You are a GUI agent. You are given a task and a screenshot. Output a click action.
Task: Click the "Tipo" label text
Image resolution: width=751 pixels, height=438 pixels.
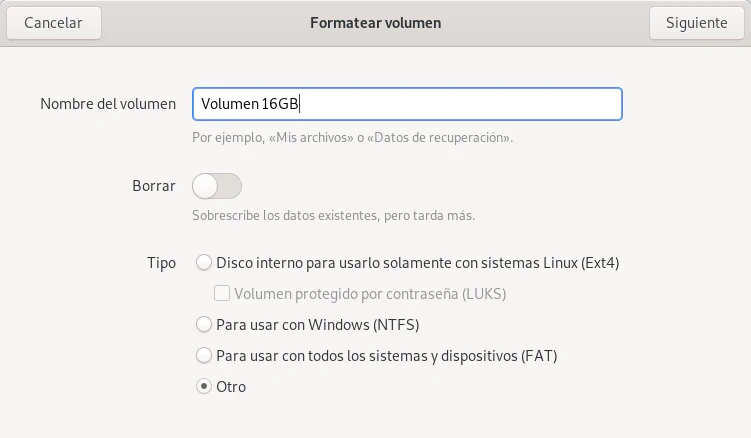tap(162, 263)
